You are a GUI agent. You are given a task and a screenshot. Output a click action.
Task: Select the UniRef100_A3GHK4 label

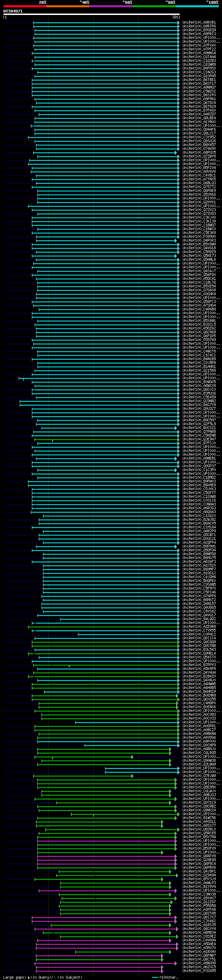[199, 294]
